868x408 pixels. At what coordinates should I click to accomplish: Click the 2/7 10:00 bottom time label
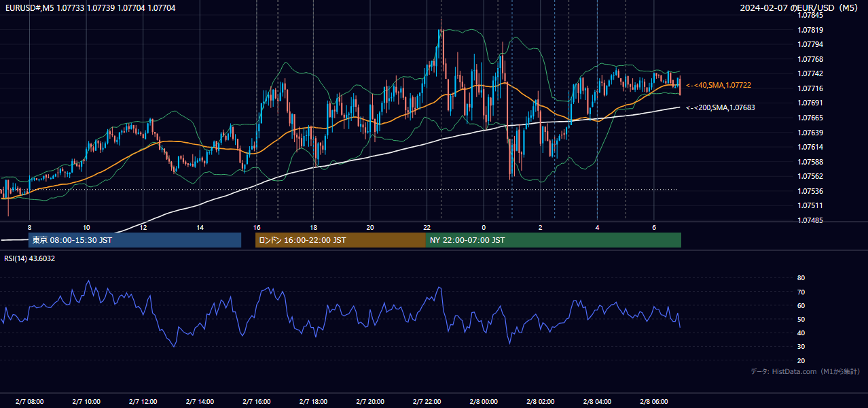pyautogui.click(x=86, y=402)
